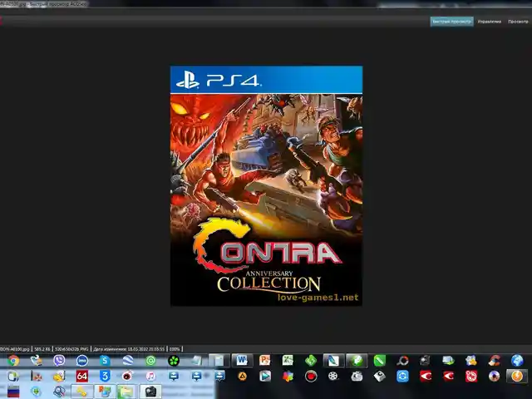Viewport: 532px width, 399px height.
Task: Switch to the Просмотр mode tab
Action: coord(518,22)
